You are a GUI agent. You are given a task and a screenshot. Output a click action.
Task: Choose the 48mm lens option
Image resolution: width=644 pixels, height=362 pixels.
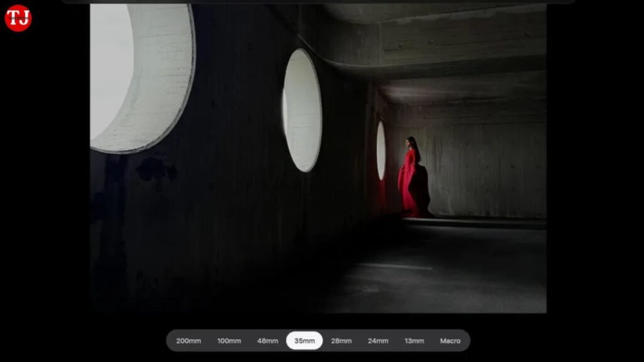pyautogui.click(x=267, y=341)
